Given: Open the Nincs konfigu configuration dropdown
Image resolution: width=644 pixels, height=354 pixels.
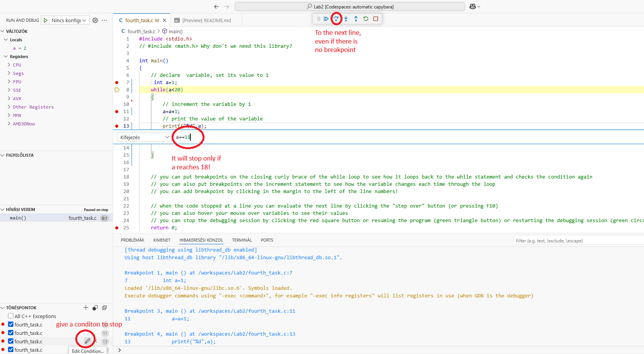Looking at the screenshot, I should [x=69, y=20].
